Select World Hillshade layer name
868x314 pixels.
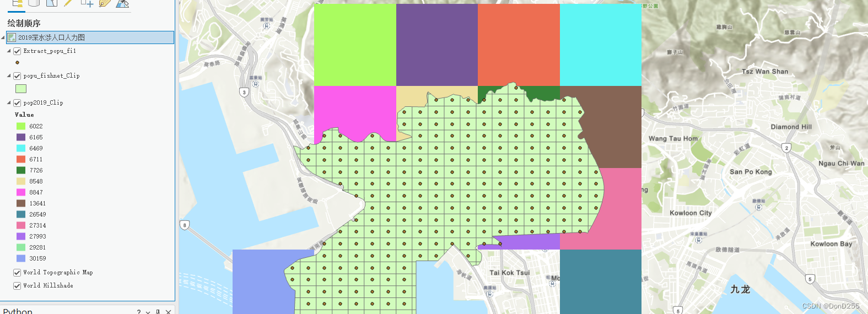48,285
